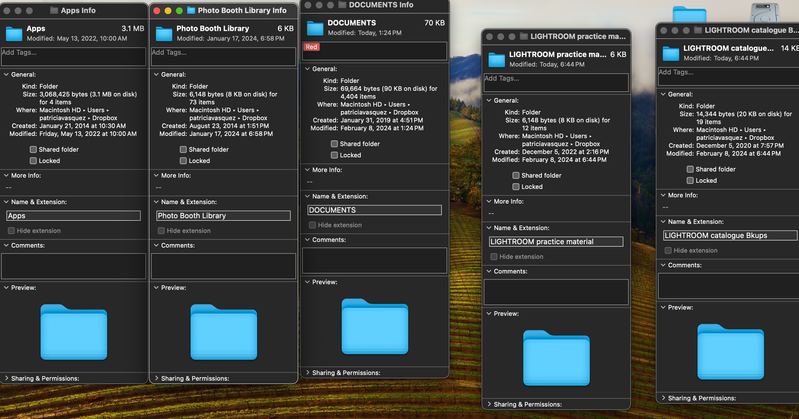799x419 pixels.
Task: Collapse Comments section in Photo Booth Library
Action: point(156,245)
